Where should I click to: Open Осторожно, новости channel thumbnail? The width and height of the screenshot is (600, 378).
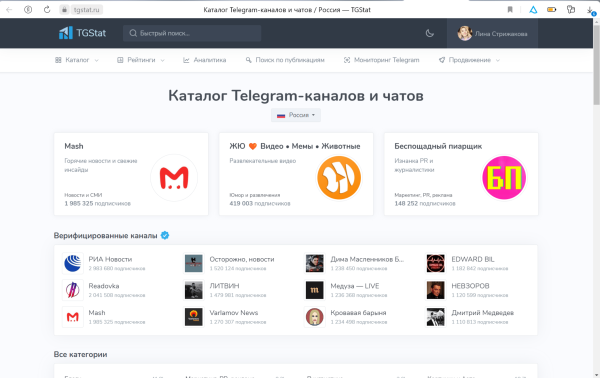click(x=194, y=263)
